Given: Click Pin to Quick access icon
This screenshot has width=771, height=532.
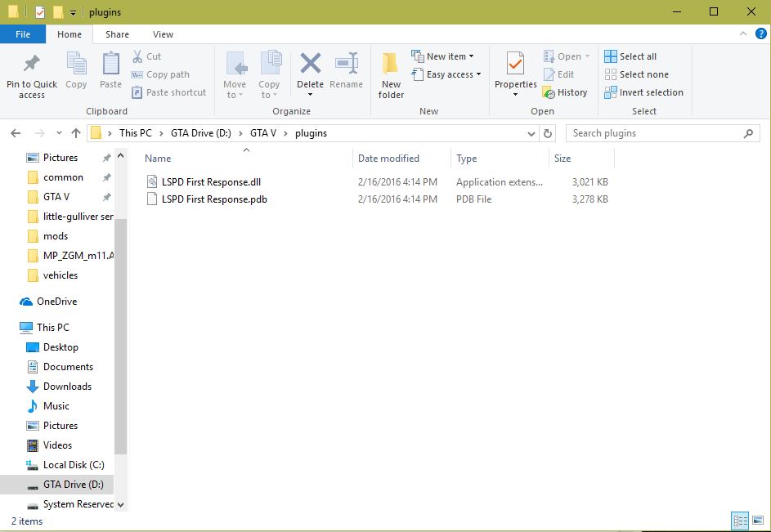Looking at the screenshot, I should [x=32, y=64].
